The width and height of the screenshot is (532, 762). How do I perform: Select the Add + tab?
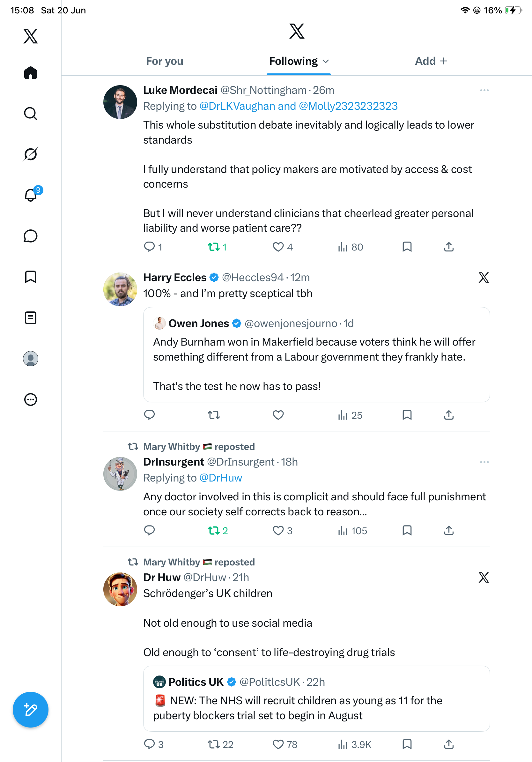pyautogui.click(x=431, y=61)
